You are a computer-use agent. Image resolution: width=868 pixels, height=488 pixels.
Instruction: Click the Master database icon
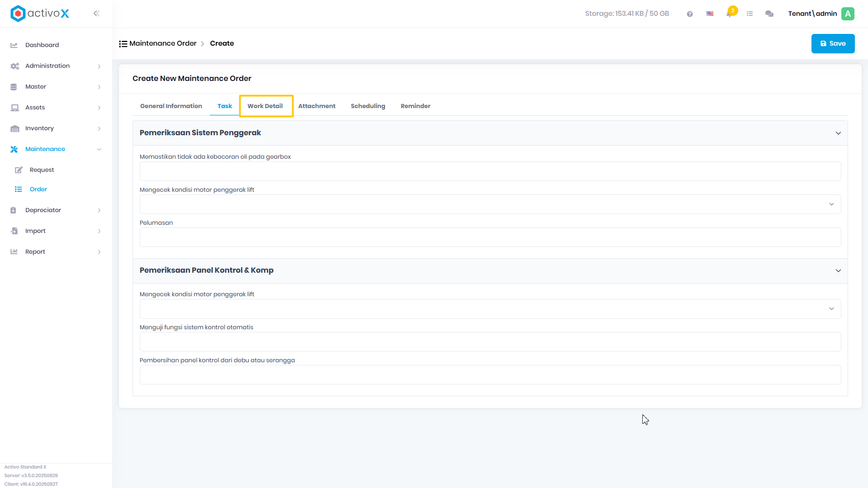14,87
